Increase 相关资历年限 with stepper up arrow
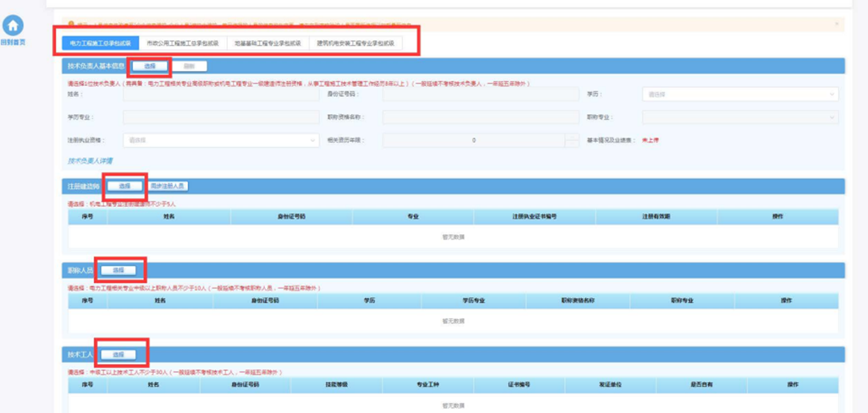 click(572, 137)
